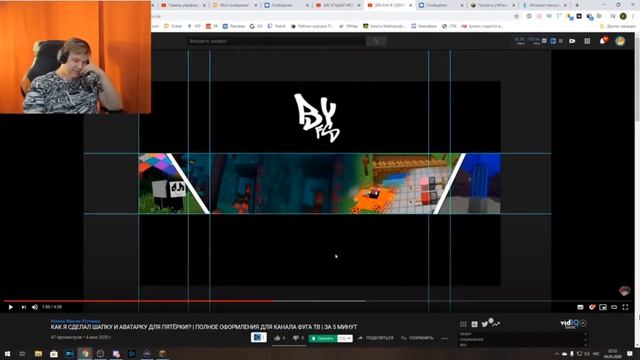Toggle subtitles in the player controls
This screenshot has width=640, height=360.
tap(580, 307)
